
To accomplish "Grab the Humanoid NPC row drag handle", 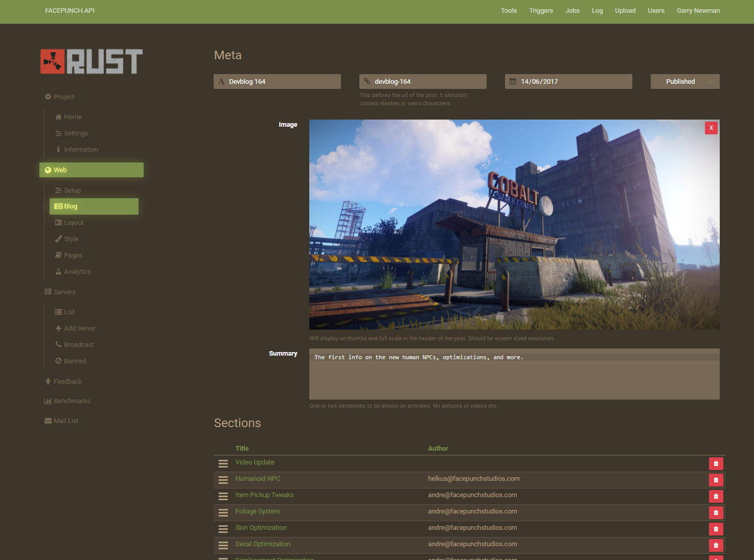I will tap(223, 480).
